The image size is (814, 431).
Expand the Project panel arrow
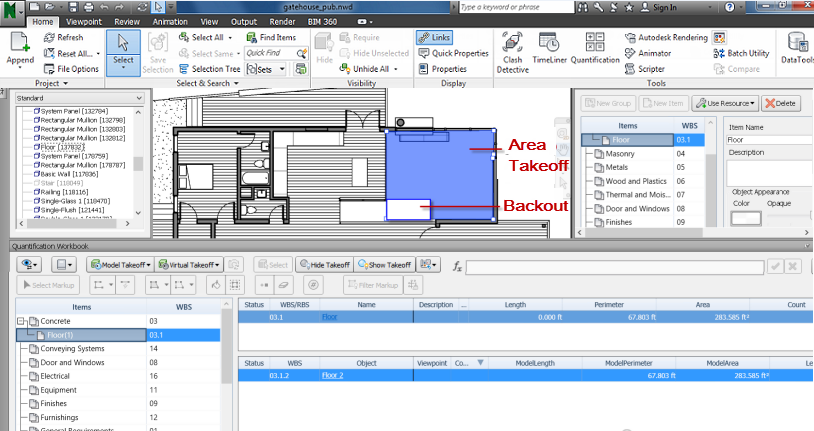(x=65, y=84)
